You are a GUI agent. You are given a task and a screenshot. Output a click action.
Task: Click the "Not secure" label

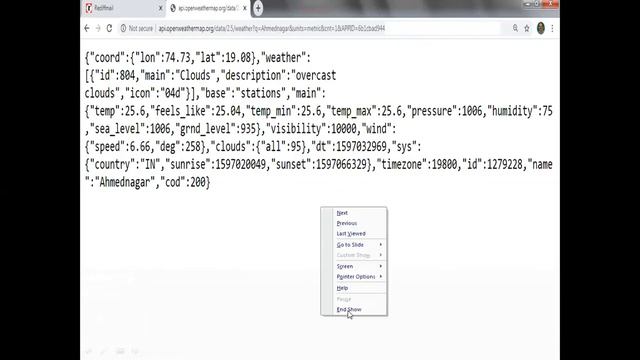pyautogui.click(x=140, y=28)
